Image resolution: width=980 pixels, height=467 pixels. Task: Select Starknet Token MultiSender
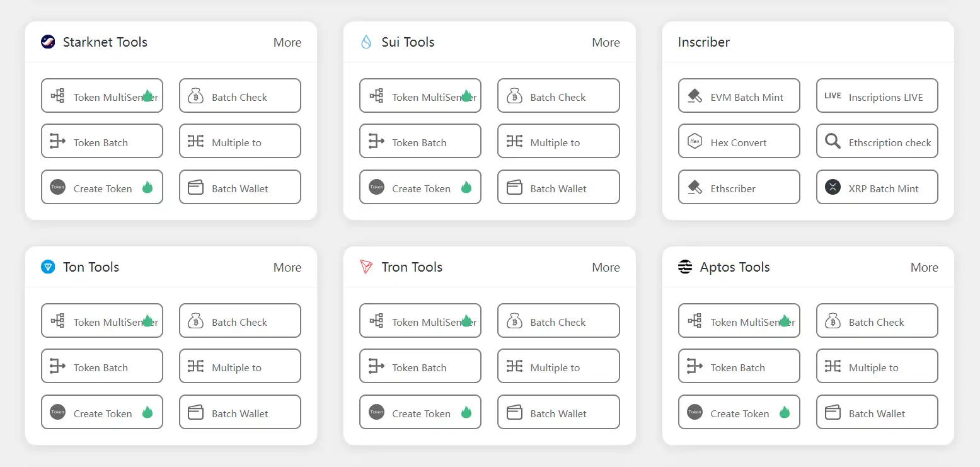click(102, 96)
